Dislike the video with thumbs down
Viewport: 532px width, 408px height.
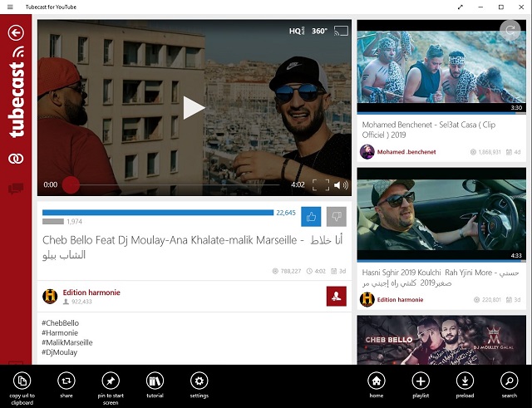(x=337, y=216)
